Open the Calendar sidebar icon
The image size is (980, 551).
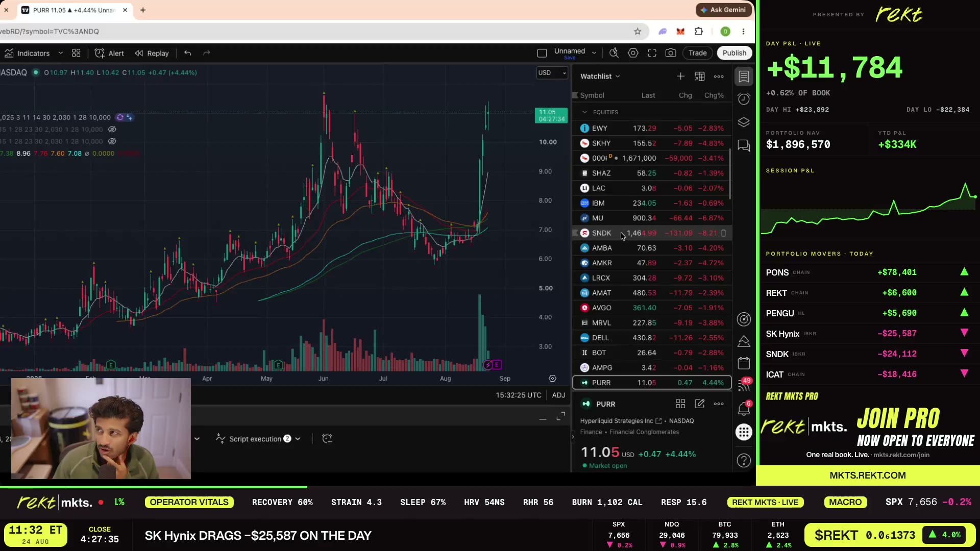744,363
